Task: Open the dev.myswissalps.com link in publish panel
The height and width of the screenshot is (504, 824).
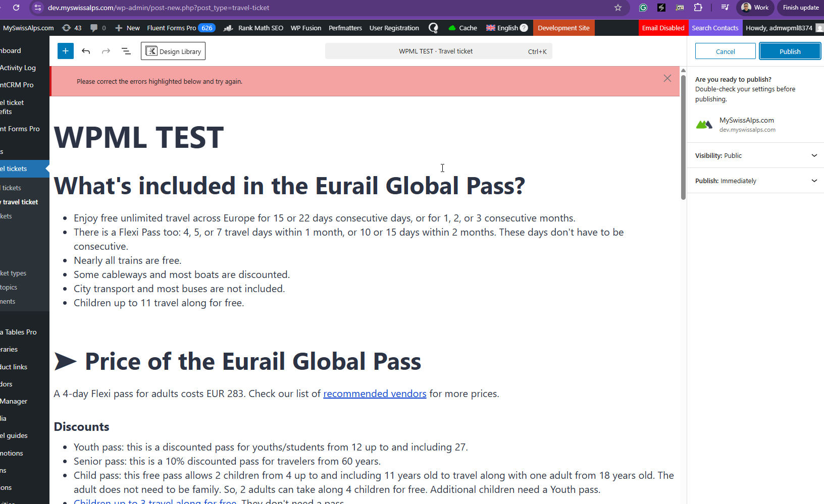Action: click(747, 130)
